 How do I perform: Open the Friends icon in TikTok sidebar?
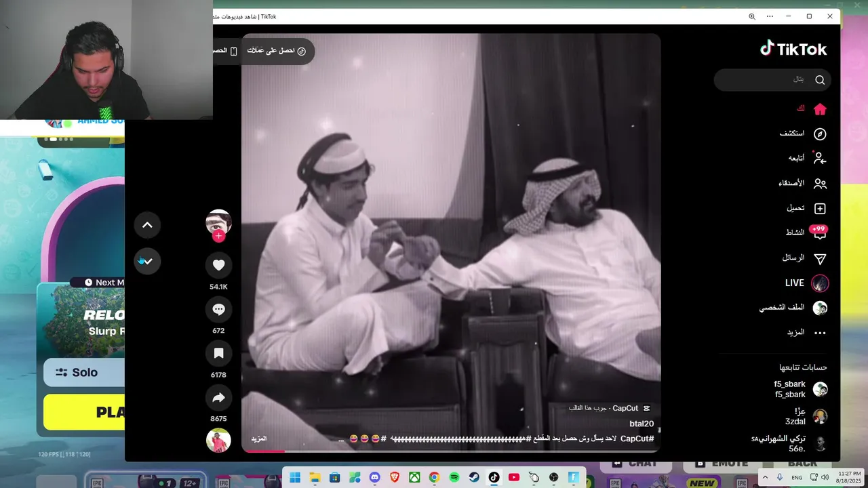[820, 183]
